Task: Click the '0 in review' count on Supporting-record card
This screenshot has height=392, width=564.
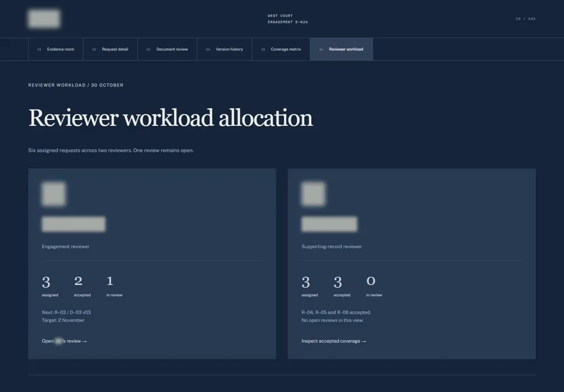Action: pos(374,286)
